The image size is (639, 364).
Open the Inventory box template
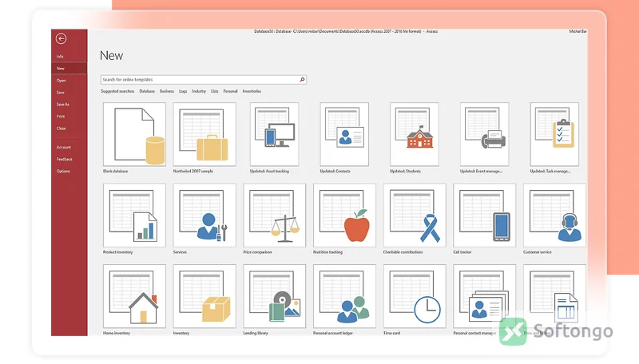click(x=204, y=296)
